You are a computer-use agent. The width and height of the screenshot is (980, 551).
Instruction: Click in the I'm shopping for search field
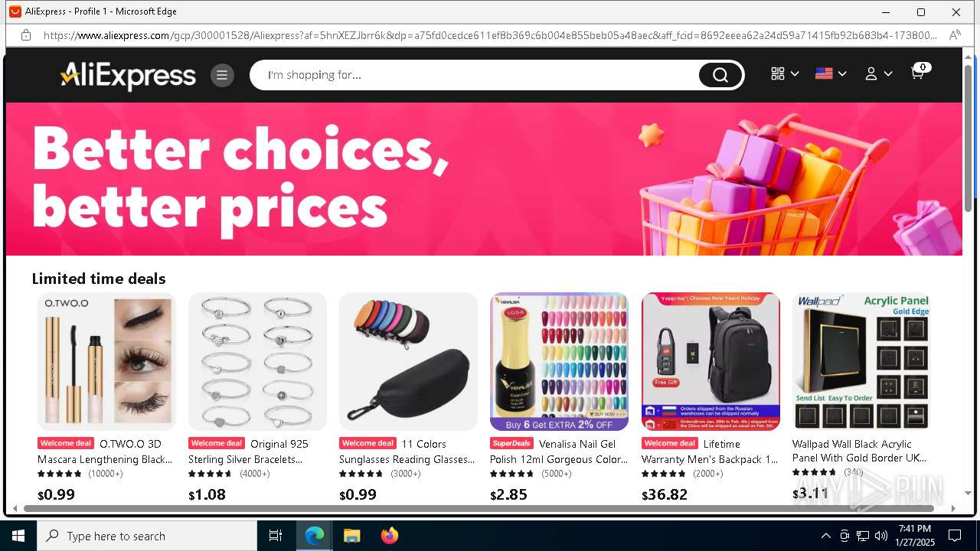(475, 75)
